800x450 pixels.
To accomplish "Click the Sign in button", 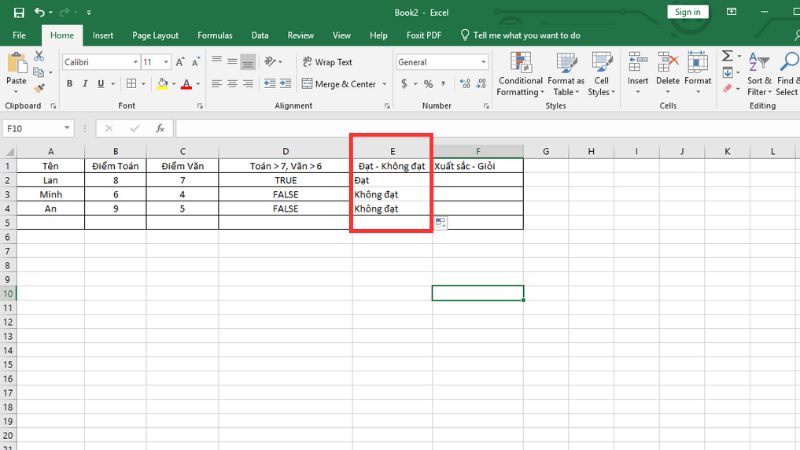I will [687, 12].
